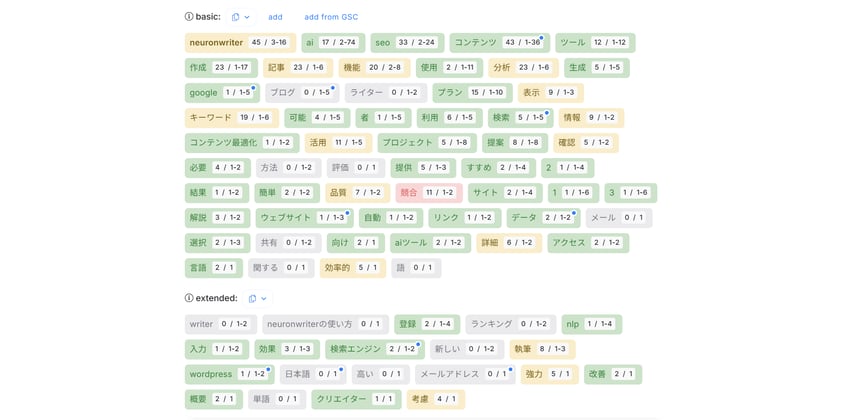
Task: Click the wordpress extended chip
Action: [x=229, y=374]
